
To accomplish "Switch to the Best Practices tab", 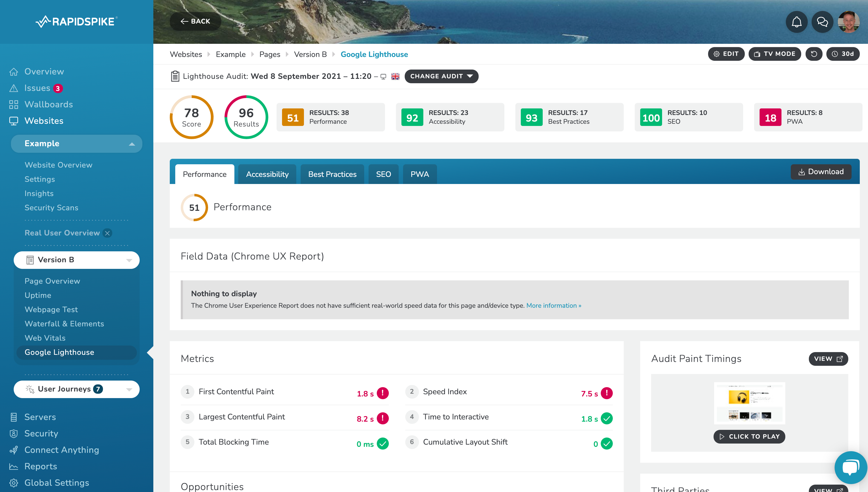I will [332, 174].
